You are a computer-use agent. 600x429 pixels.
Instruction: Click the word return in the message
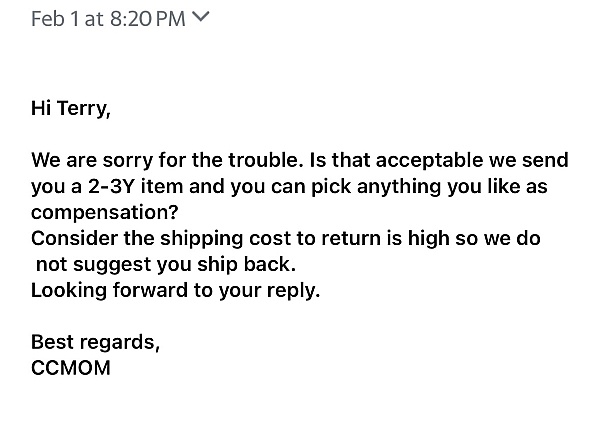pyautogui.click(x=351, y=238)
